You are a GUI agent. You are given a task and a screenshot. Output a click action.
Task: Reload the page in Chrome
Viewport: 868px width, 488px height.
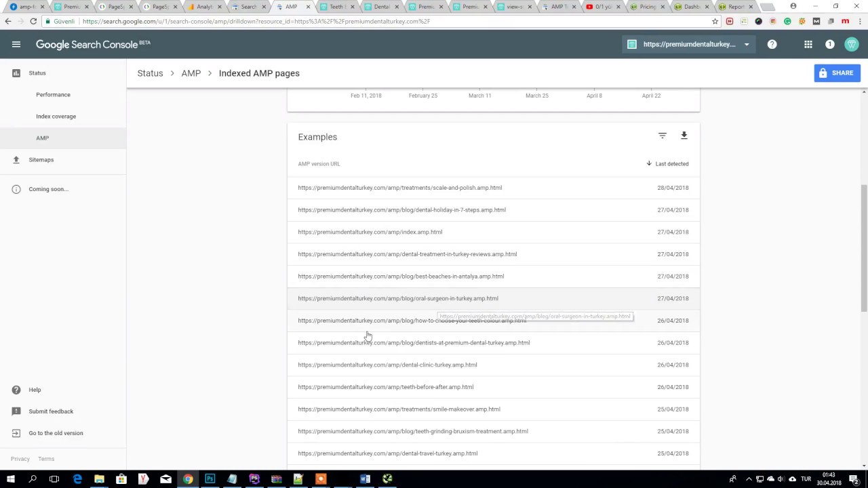tap(33, 21)
